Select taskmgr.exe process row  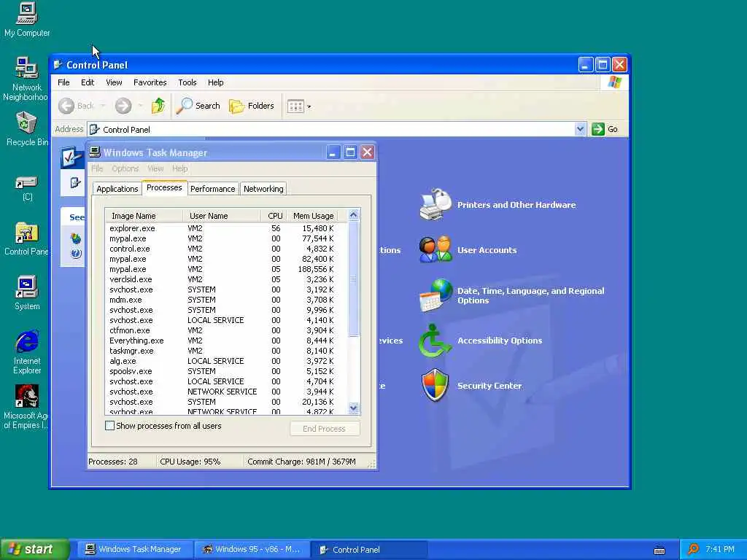[226, 351]
